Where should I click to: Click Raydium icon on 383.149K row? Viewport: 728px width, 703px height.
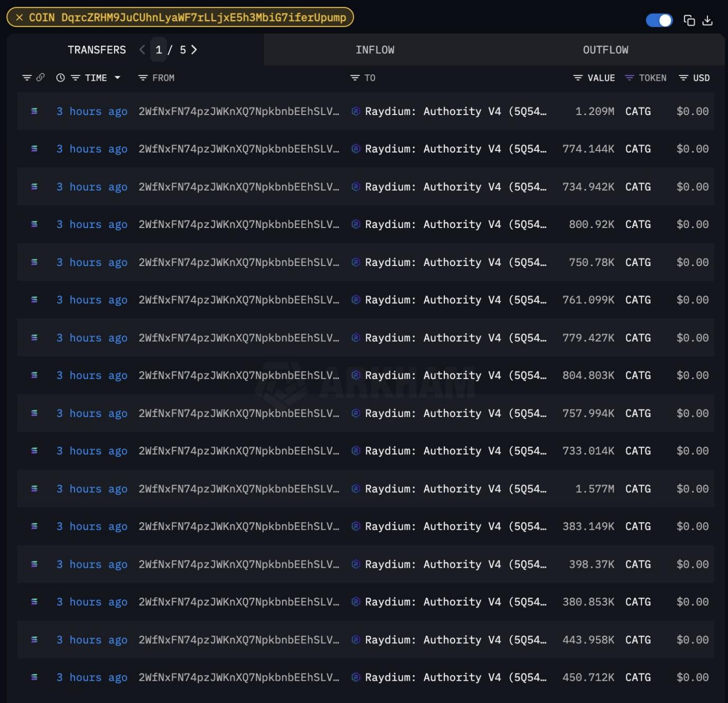356,526
